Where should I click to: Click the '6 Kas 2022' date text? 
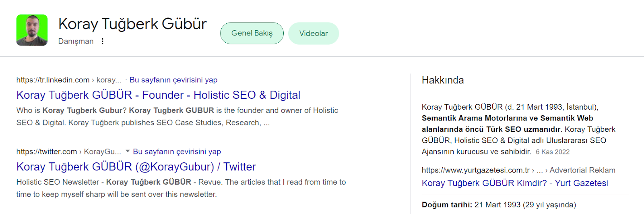(x=553, y=152)
